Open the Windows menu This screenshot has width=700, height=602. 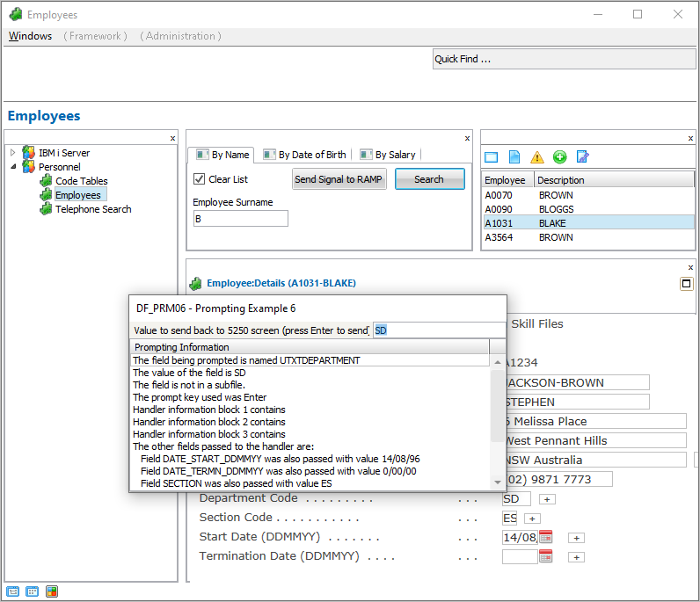(x=30, y=36)
